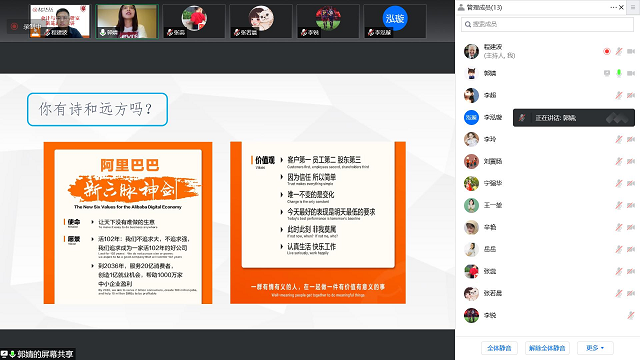
Task: Click the camera-off icon beside the red-shirt avatar row
Action: click(x=631, y=271)
